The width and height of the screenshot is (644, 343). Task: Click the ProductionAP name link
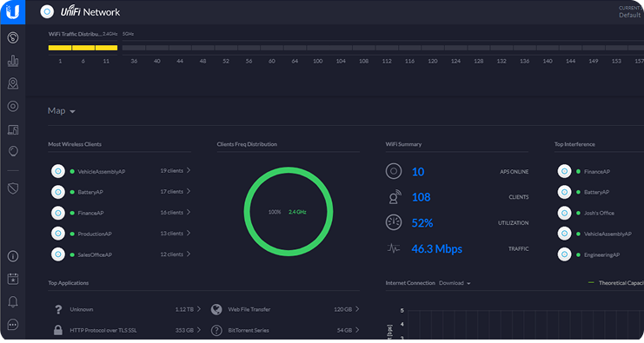pos(95,234)
